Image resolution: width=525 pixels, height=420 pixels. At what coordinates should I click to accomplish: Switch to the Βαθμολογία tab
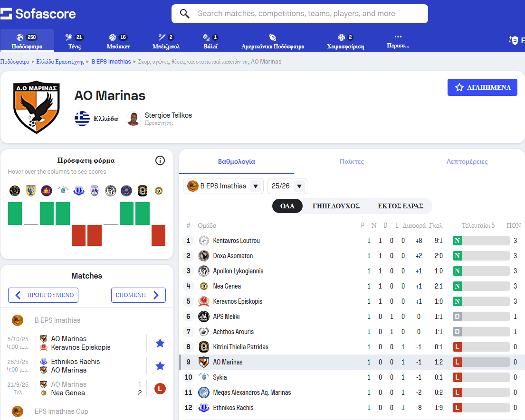click(x=237, y=161)
